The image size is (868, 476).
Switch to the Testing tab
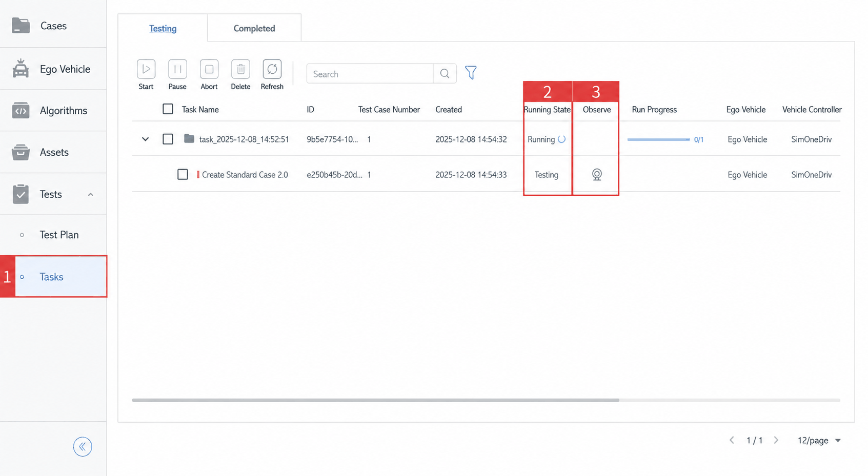163,28
